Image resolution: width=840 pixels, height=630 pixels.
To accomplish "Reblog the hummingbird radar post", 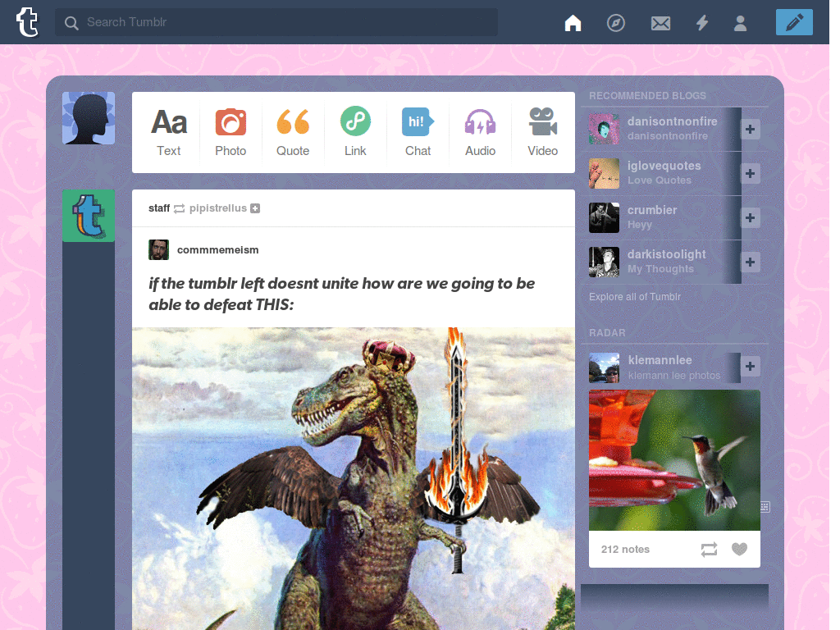I will tap(709, 549).
